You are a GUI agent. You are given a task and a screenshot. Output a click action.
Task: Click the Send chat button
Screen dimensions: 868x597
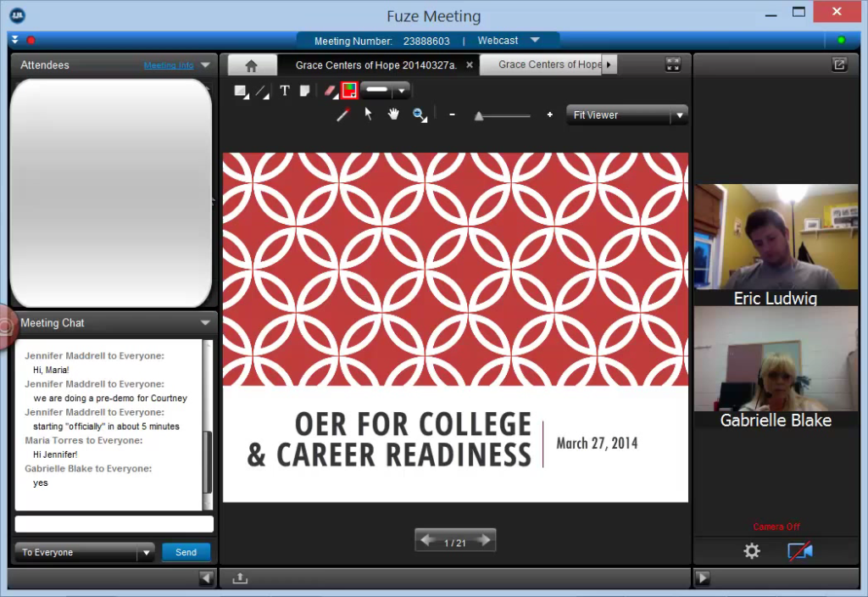186,552
